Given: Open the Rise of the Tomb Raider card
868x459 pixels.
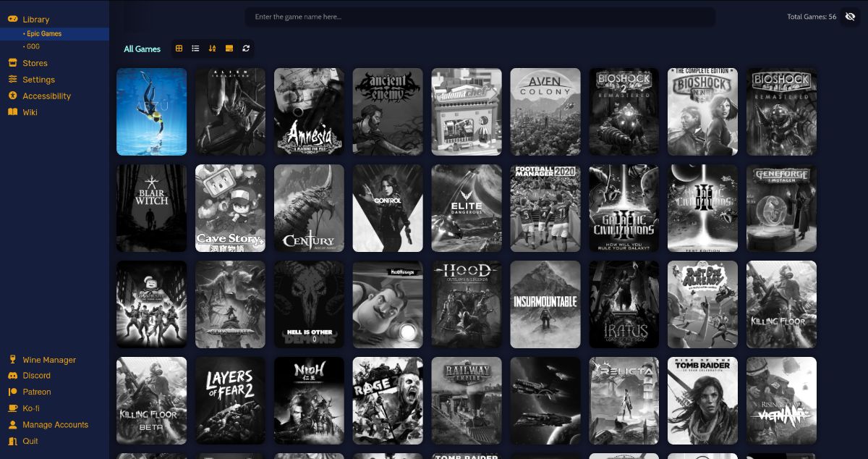Looking at the screenshot, I should [703, 400].
